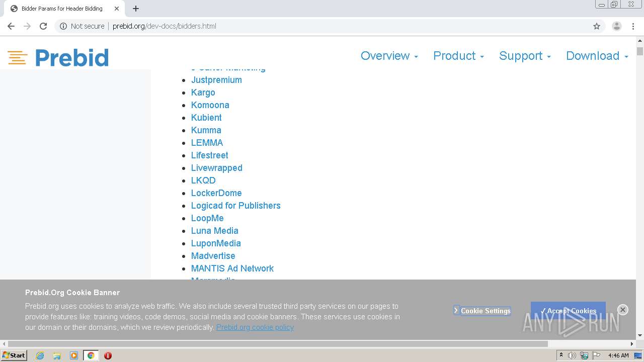The image size is (644, 362).
Task: Open the Madvertise bidder link
Action: pos(213,256)
